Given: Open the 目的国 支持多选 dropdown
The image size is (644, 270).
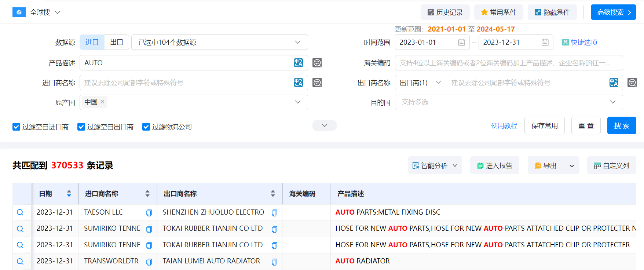Looking at the screenshot, I should click(x=509, y=102).
